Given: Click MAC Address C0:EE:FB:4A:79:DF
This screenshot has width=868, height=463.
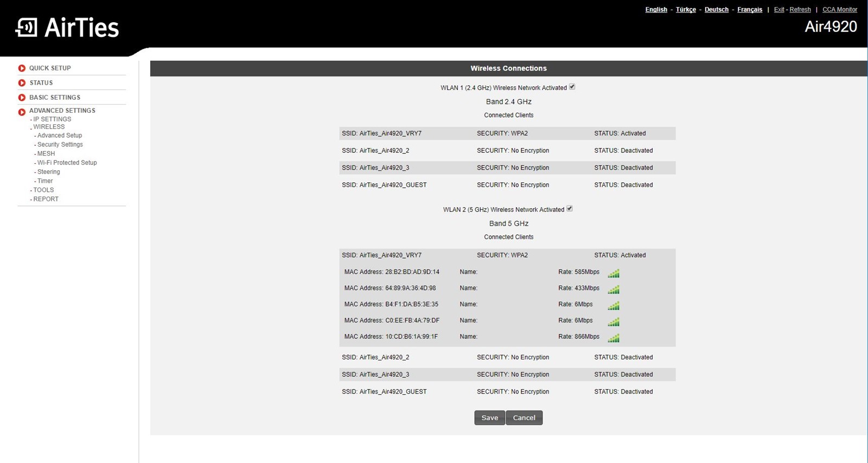Looking at the screenshot, I should (x=392, y=321).
